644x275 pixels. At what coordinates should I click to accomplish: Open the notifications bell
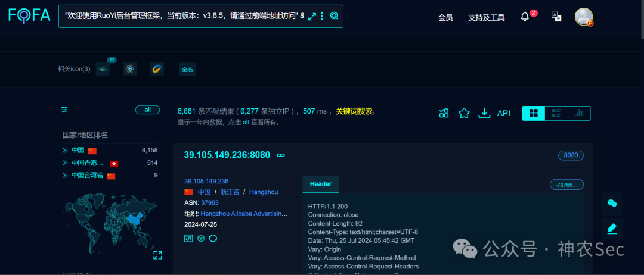pos(525,17)
